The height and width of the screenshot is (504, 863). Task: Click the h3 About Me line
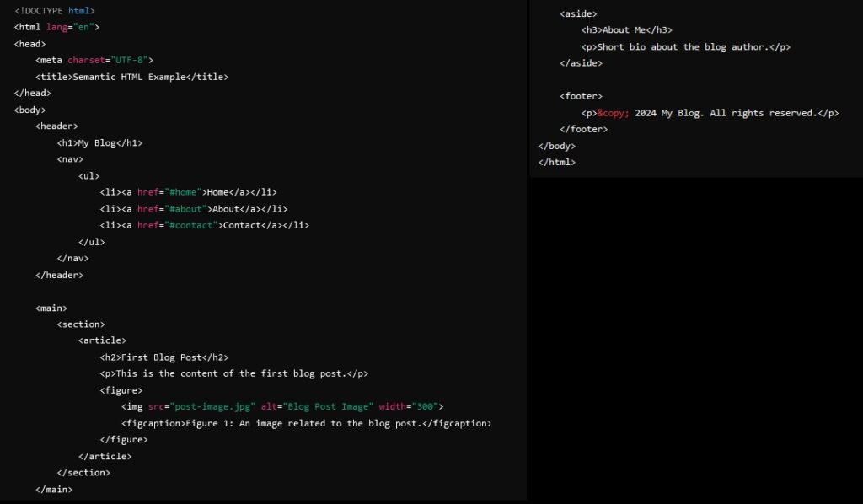pyautogui.click(x=627, y=30)
